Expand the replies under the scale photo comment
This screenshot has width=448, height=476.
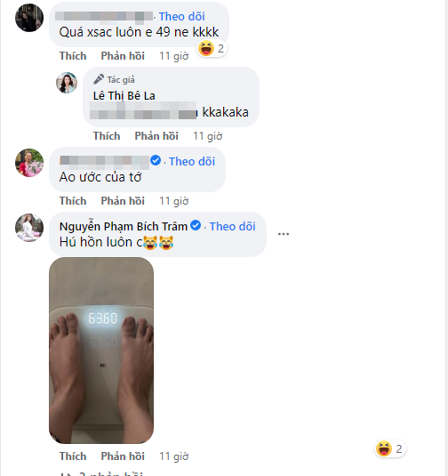click(101, 473)
